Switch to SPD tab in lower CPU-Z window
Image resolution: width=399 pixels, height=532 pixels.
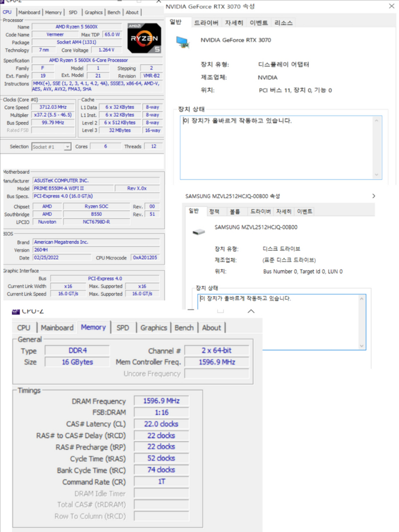[122, 328]
